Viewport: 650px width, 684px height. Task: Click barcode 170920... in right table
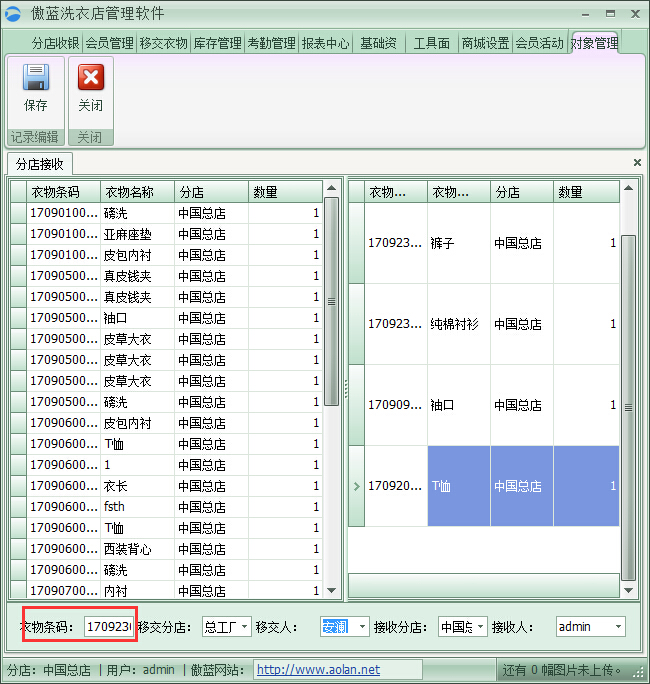pyautogui.click(x=395, y=486)
